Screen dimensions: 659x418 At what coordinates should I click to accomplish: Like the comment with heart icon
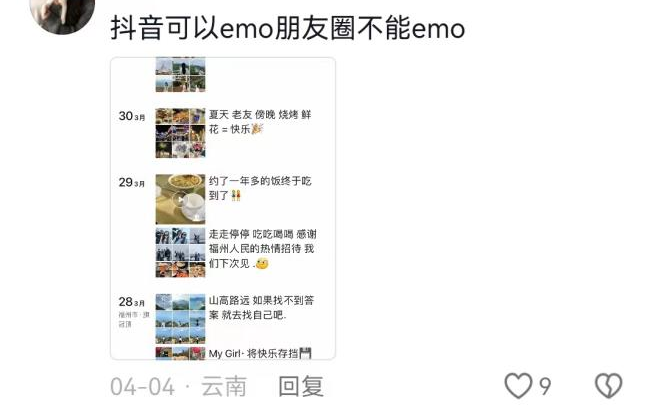(518, 385)
